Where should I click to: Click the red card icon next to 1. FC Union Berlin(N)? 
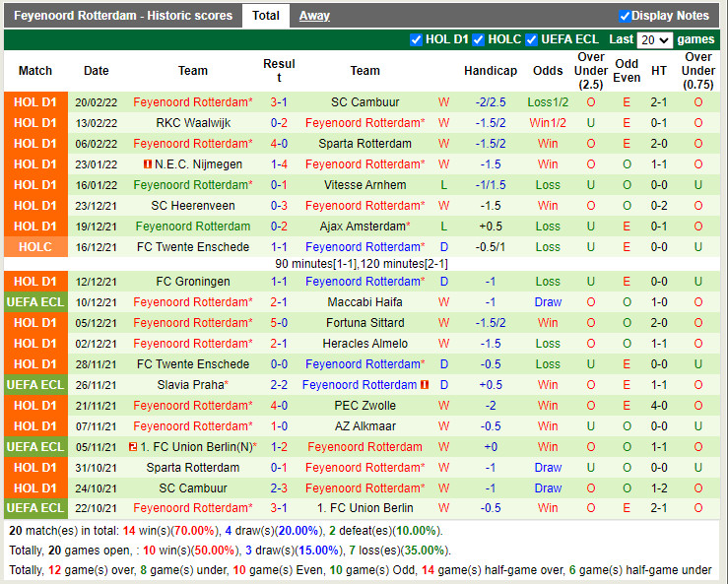pos(133,446)
